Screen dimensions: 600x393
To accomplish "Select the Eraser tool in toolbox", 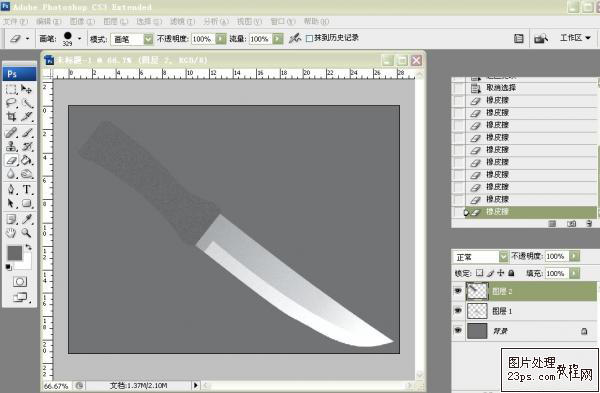I will [x=11, y=160].
